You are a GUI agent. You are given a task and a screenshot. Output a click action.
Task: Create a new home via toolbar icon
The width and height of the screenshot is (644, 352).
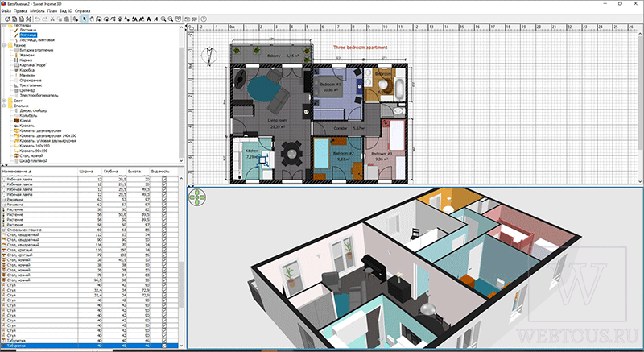(x=7, y=19)
